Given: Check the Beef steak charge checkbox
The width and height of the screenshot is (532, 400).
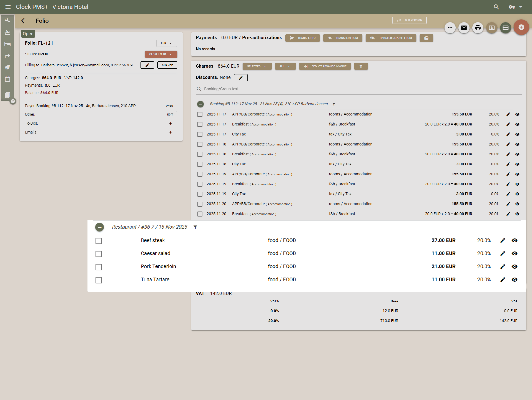Looking at the screenshot, I should click(x=99, y=241).
